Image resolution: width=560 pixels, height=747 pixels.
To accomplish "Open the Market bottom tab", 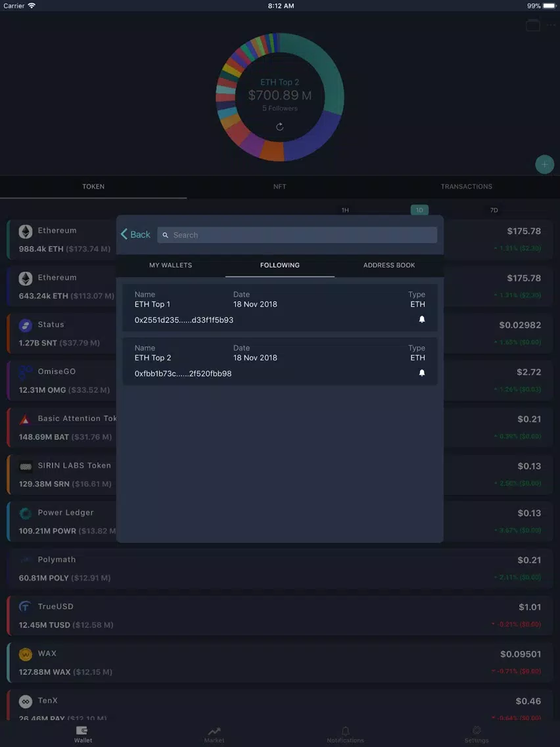I will pyautogui.click(x=214, y=734).
